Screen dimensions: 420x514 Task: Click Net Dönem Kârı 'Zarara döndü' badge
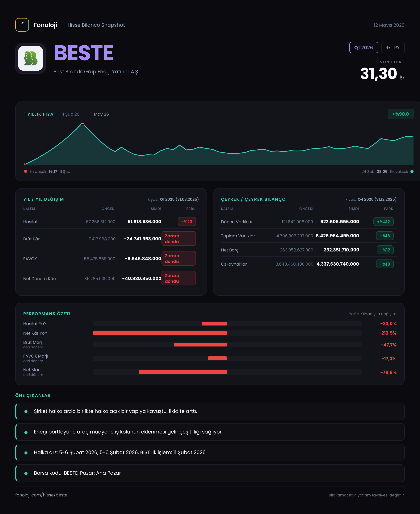click(178, 278)
